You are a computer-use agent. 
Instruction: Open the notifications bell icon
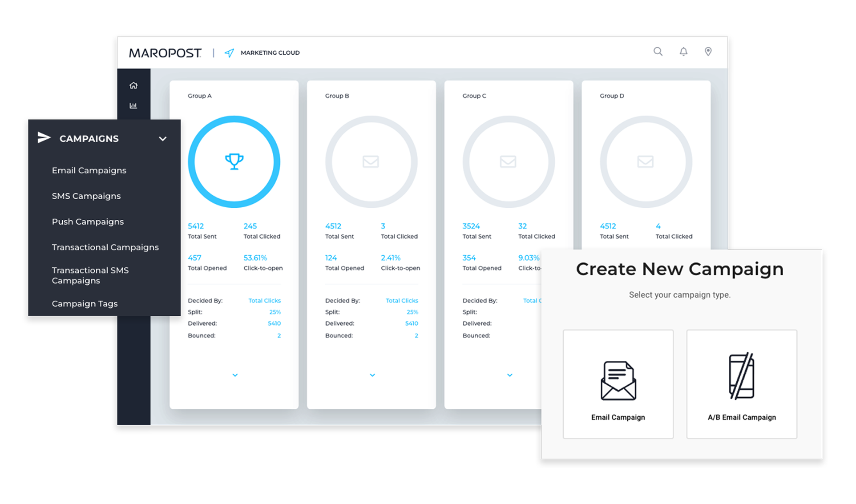683,52
